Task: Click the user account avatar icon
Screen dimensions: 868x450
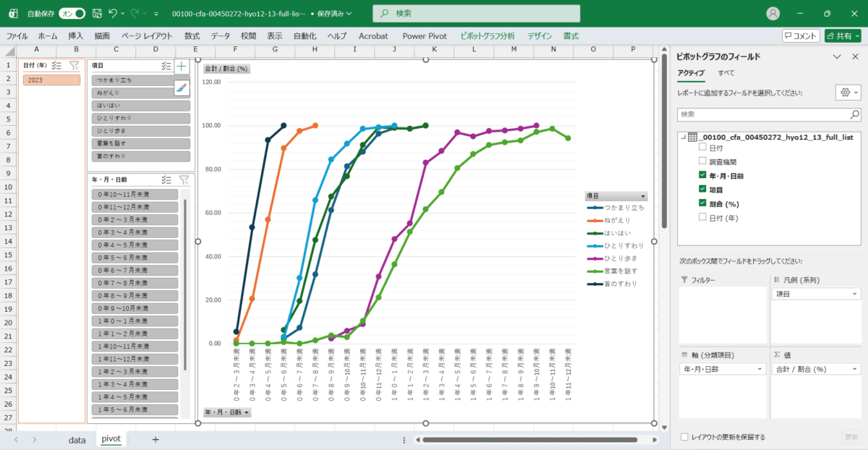Action: (773, 13)
